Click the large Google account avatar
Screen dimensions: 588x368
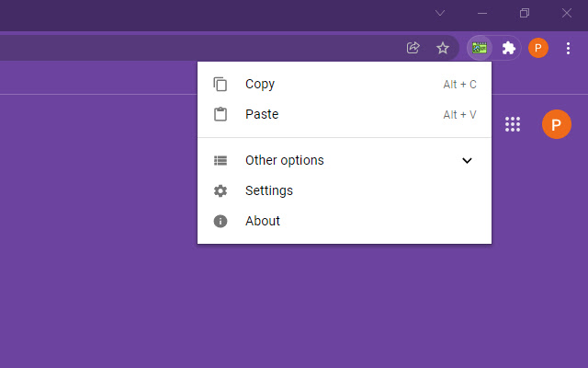click(556, 124)
